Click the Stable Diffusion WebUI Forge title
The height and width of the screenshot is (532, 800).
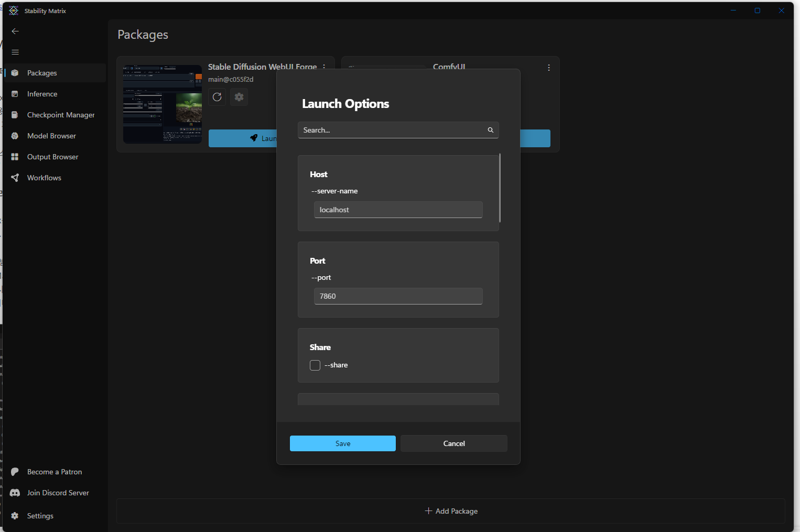(262, 67)
